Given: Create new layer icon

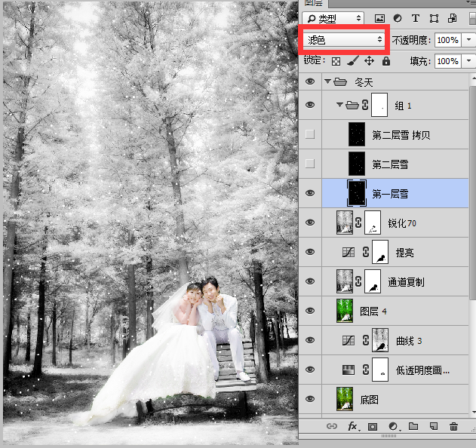Looking at the screenshot, I should [x=434, y=426].
